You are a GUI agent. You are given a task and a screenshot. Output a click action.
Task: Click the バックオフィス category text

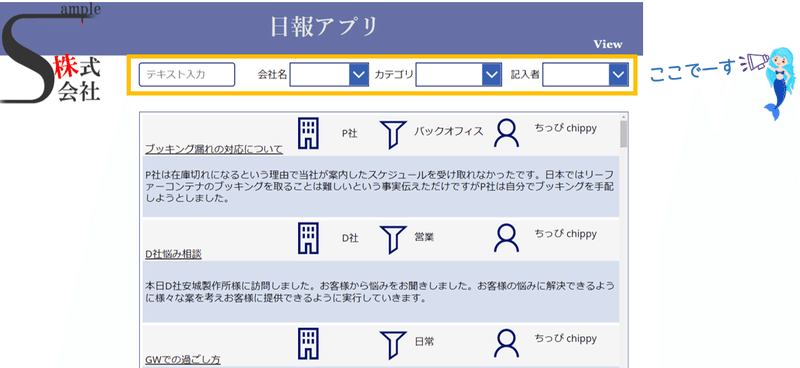click(448, 131)
